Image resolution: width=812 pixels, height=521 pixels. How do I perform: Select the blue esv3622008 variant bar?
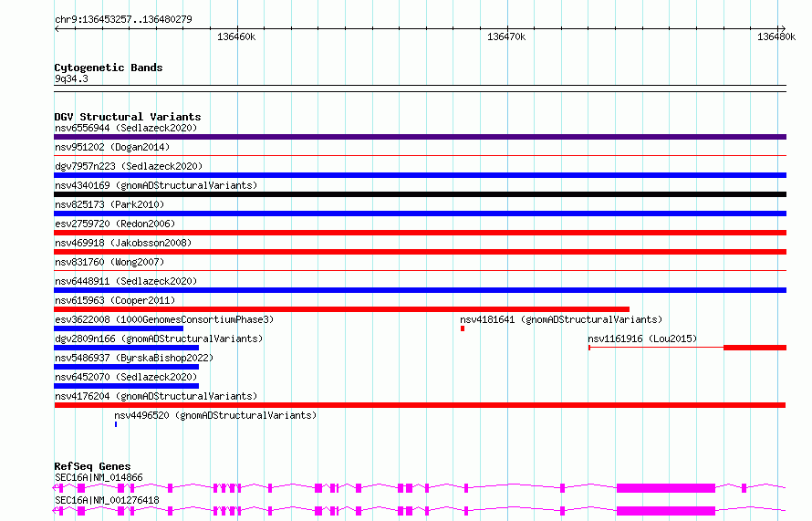pos(119,328)
